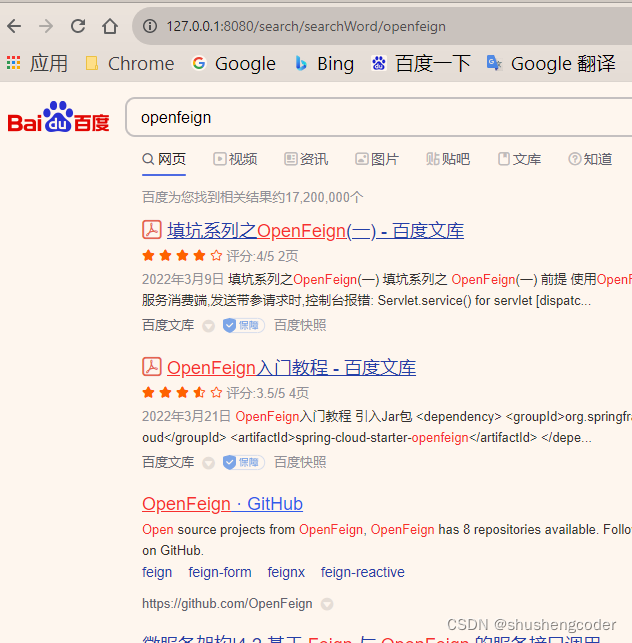Open the Google 翻译 bookmark
The image size is (632, 643).
point(551,64)
